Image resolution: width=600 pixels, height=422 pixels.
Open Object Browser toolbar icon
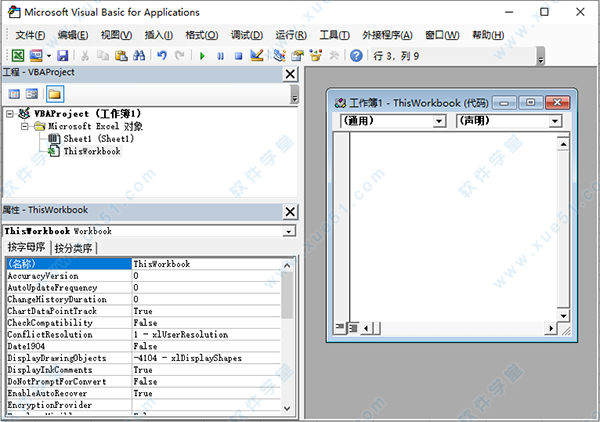point(316,56)
